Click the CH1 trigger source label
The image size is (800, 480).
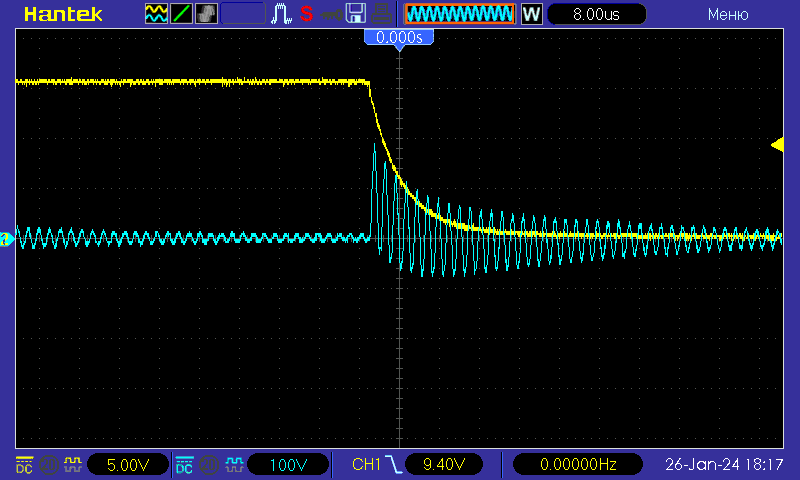pyautogui.click(x=366, y=464)
